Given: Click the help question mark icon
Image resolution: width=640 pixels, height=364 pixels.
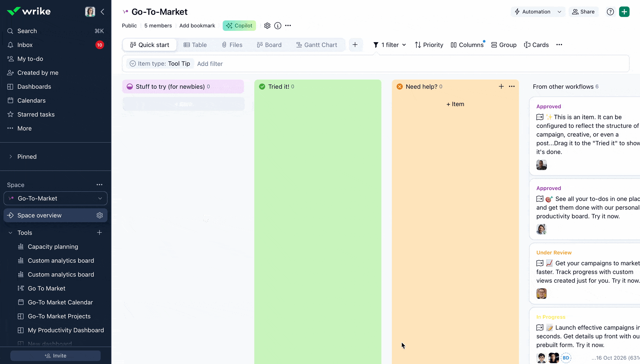Looking at the screenshot, I should (x=610, y=11).
